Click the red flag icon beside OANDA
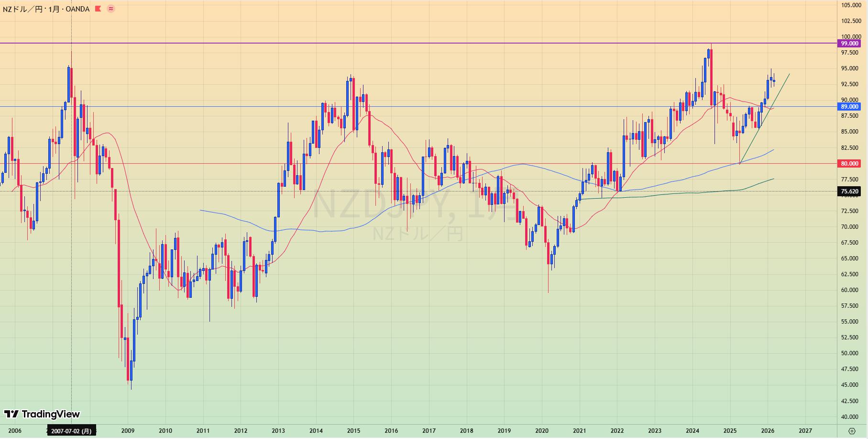868x439 pixels. click(x=98, y=9)
